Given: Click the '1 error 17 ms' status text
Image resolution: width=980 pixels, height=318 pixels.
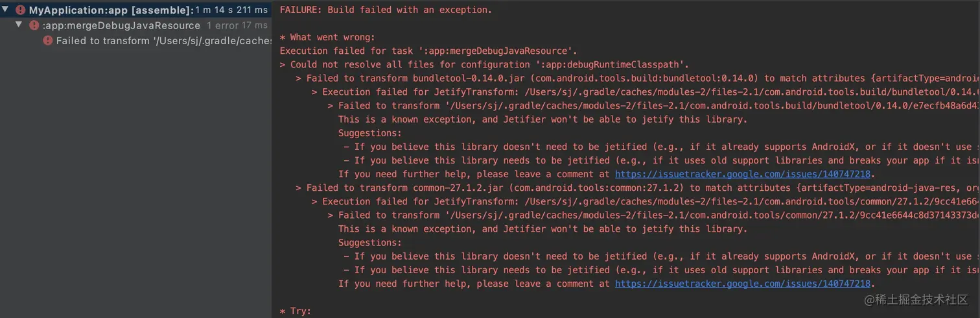Looking at the screenshot, I should (237, 25).
